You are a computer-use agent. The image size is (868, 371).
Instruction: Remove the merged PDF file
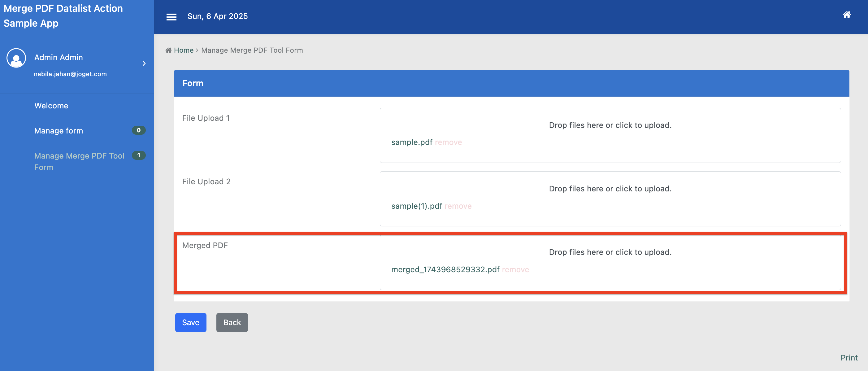(x=515, y=269)
